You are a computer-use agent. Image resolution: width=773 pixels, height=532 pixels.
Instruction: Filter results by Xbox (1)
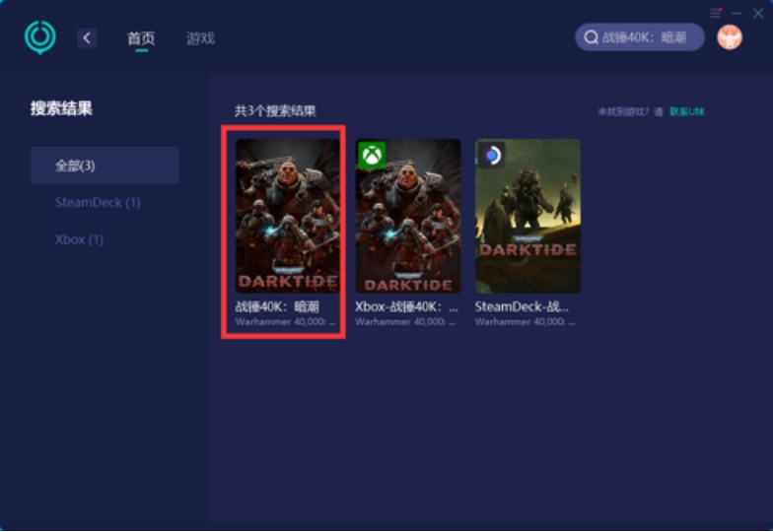click(x=79, y=239)
